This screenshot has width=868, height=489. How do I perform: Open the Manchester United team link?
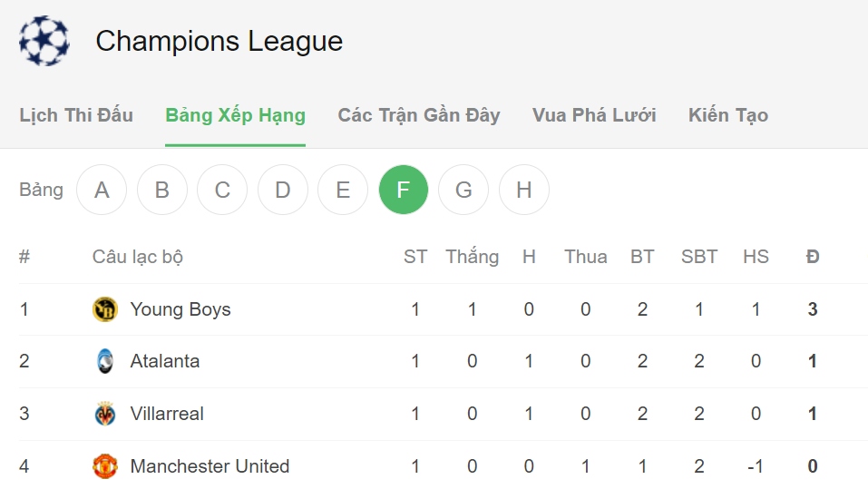(210, 466)
